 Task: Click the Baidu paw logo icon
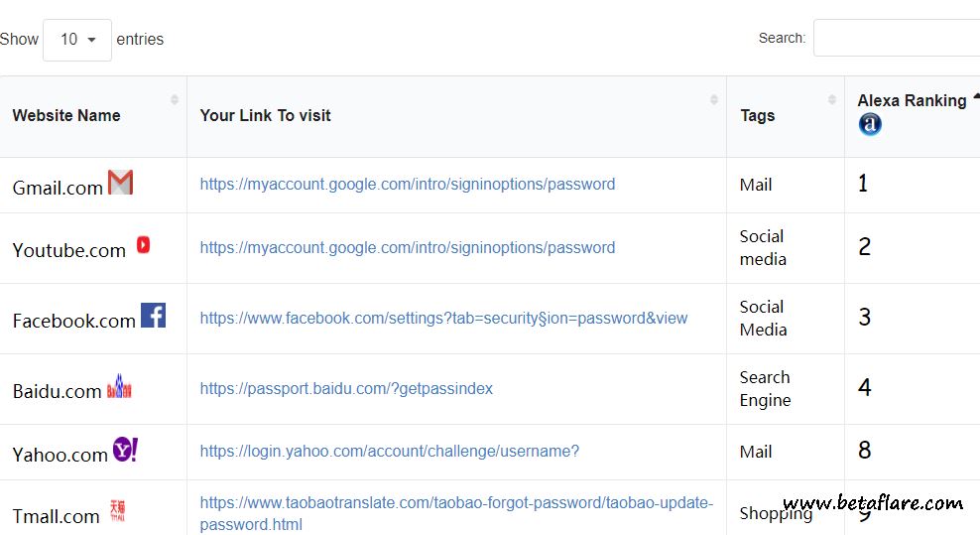click(x=119, y=388)
